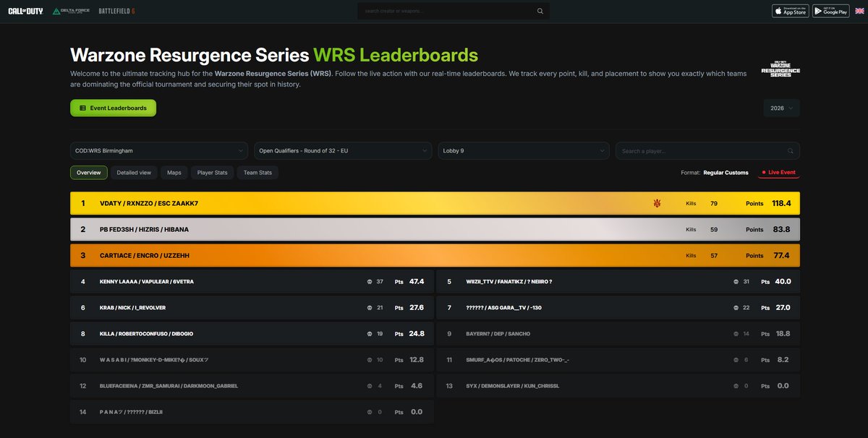Click the red team emblem on VDATY row
The width and height of the screenshot is (868, 438).
657,203
